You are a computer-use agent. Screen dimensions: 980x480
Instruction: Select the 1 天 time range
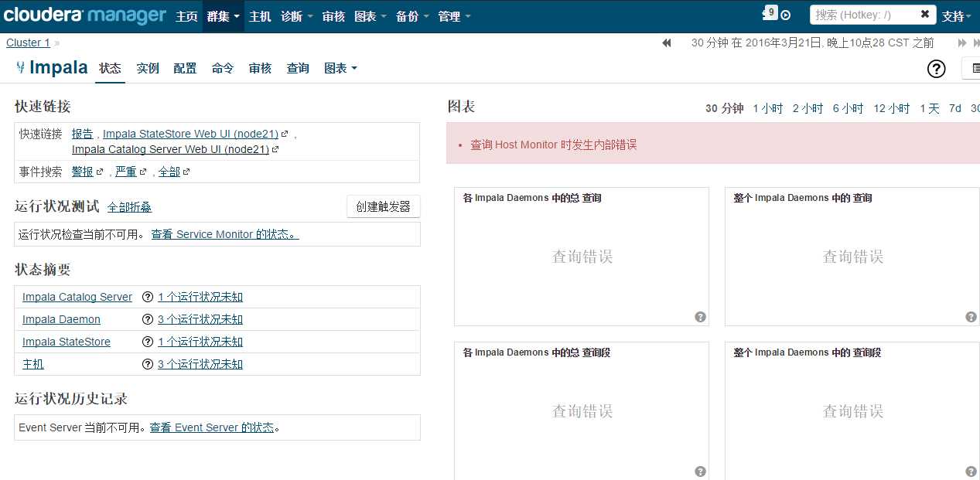tap(930, 108)
